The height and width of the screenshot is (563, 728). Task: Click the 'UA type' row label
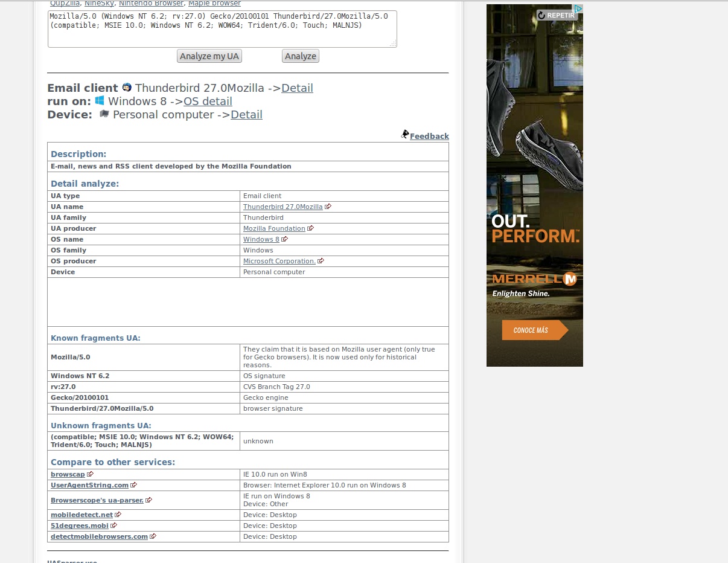pyautogui.click(x=65, y=196)
